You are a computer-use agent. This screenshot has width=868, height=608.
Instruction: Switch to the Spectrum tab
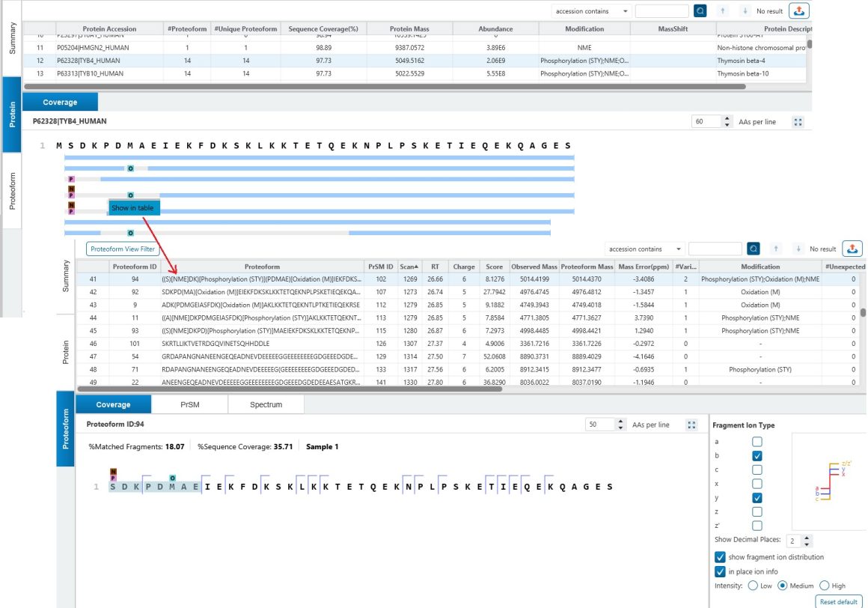click(264, 403)
